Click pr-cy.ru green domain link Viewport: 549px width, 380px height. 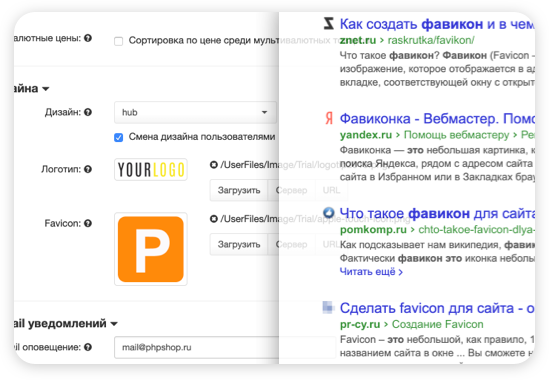(x=360, y=324)
